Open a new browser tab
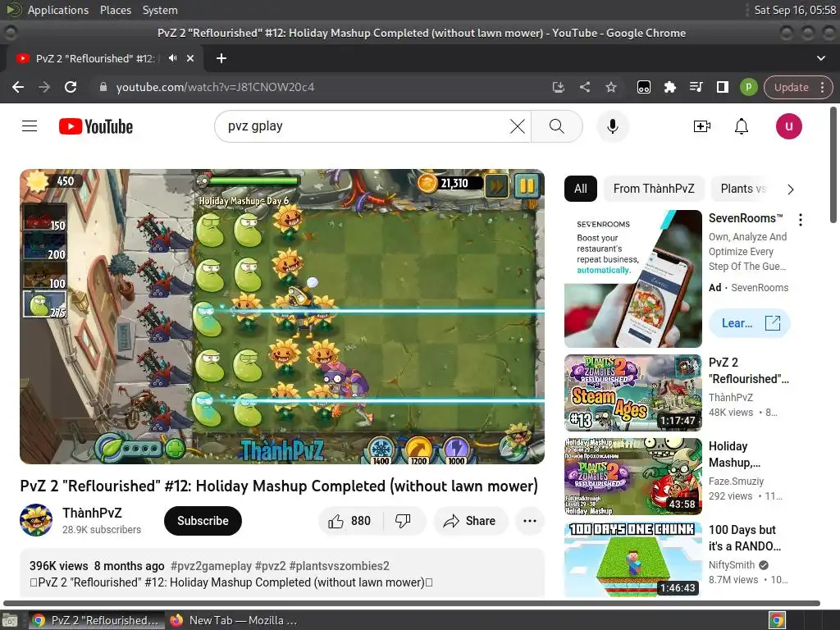The height and width of the screenshot is (630, 840). coord(221,58)
